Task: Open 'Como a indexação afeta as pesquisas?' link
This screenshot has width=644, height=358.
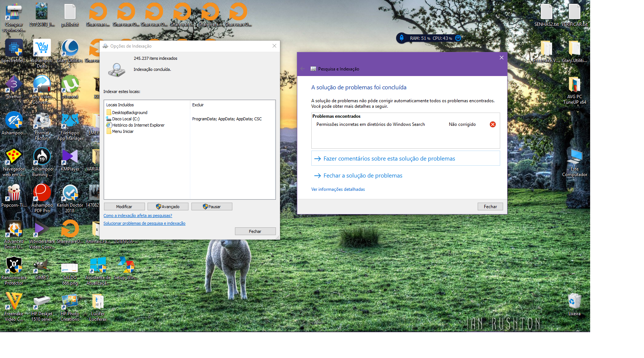Action: (x=138, y=216)
